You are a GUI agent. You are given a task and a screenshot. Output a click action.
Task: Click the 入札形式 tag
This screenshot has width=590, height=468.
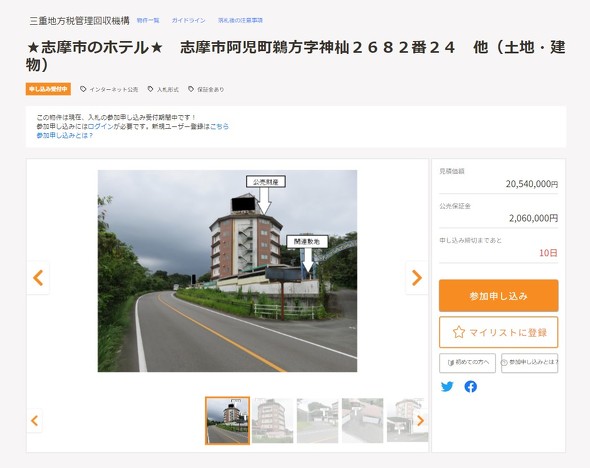pos(163,89)
